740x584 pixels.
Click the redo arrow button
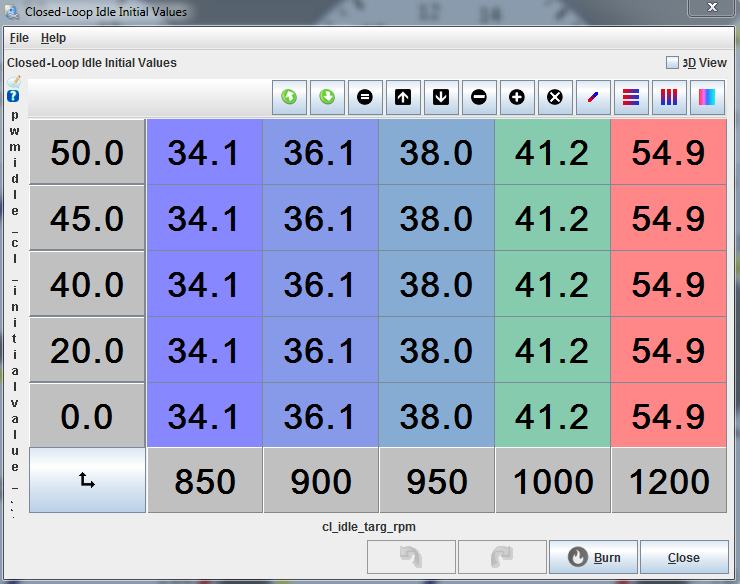coord(502,557)
